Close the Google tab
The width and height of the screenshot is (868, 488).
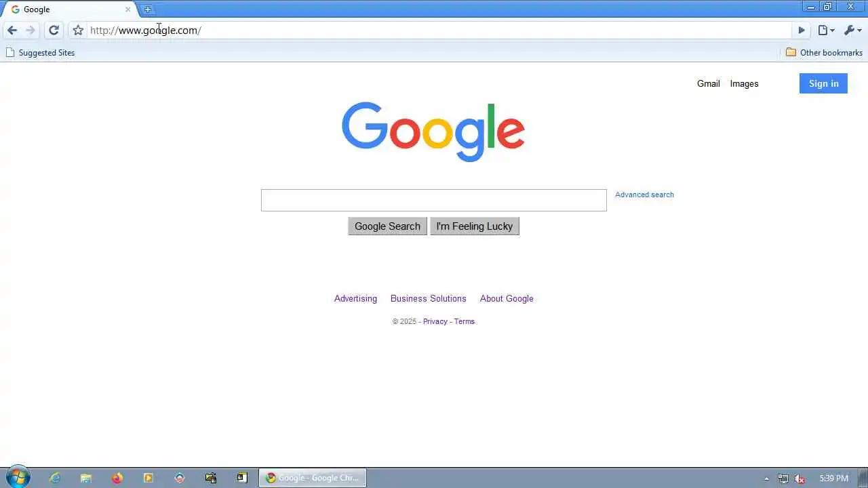pyautogui.click(x=127, y=9)
